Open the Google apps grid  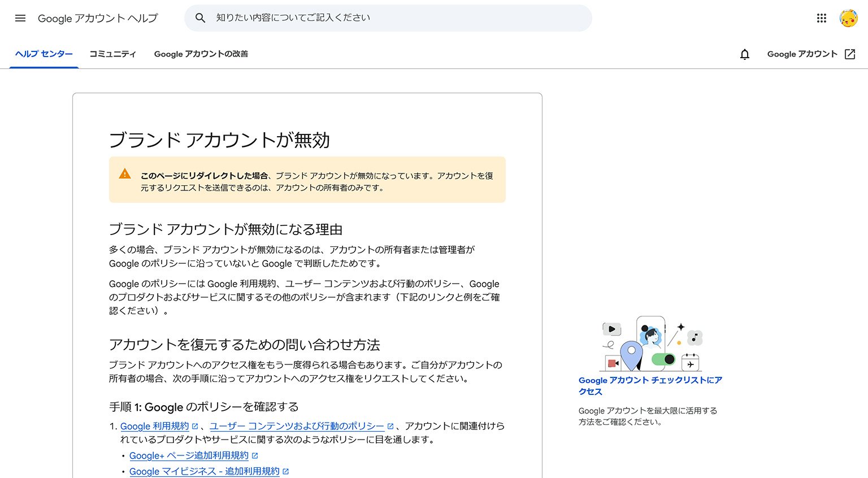click(x=822, y=18)
